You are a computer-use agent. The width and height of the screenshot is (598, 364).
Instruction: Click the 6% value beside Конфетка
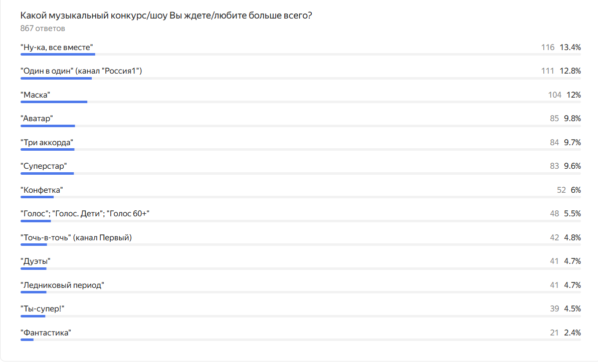575,190
